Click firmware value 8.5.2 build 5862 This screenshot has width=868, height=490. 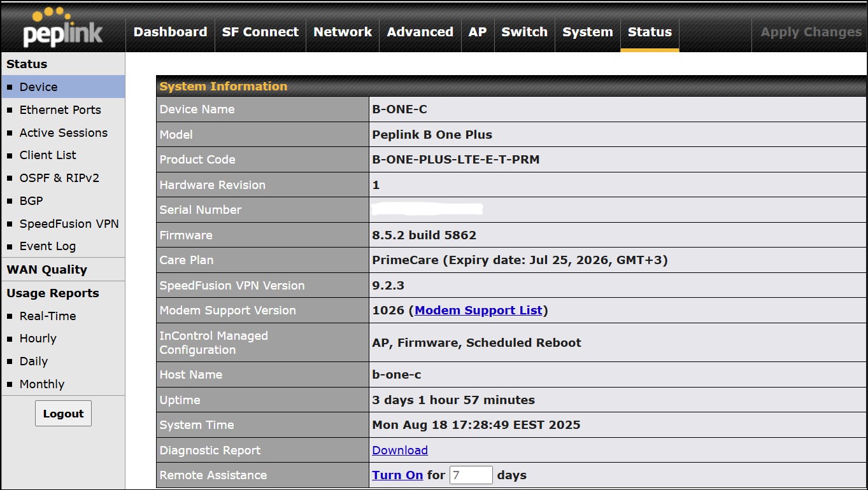pyautogui.click(x=424, y=235)
